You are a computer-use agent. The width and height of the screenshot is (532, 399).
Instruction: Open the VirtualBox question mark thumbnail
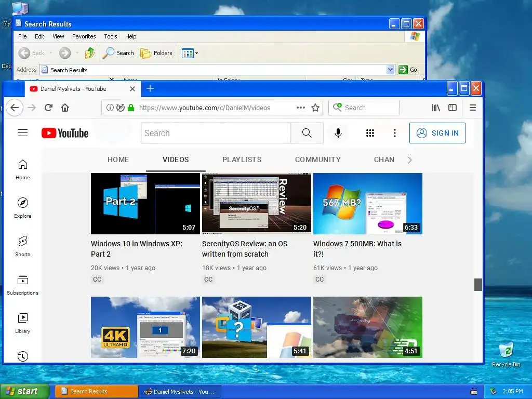click(x=257, y=327)
